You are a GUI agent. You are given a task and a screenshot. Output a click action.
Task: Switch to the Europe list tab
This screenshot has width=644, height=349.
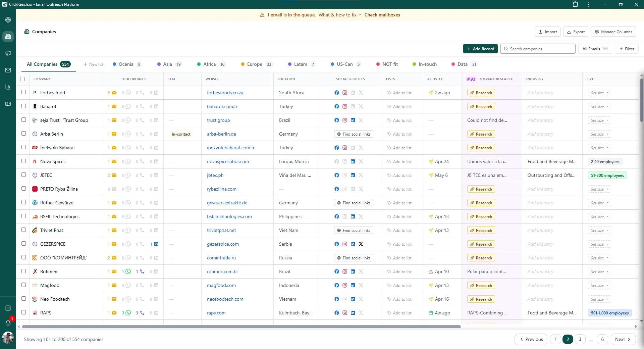[x=257, y=64]
